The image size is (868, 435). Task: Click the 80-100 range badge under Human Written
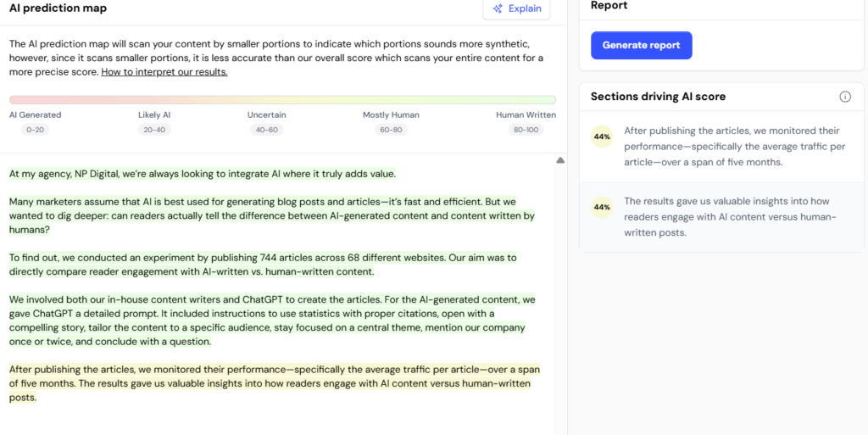526,130
